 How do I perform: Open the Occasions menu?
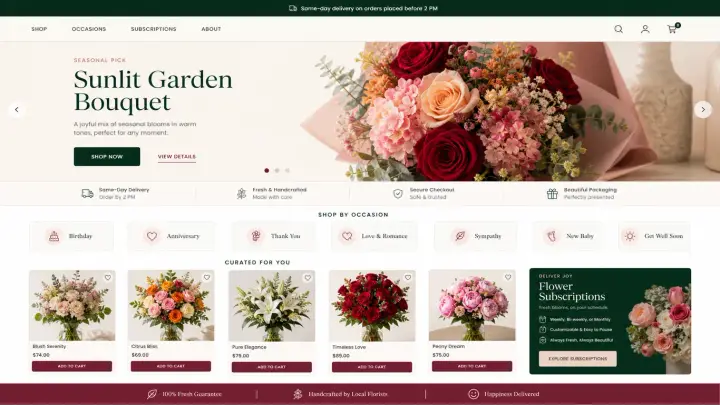[89, 29]
